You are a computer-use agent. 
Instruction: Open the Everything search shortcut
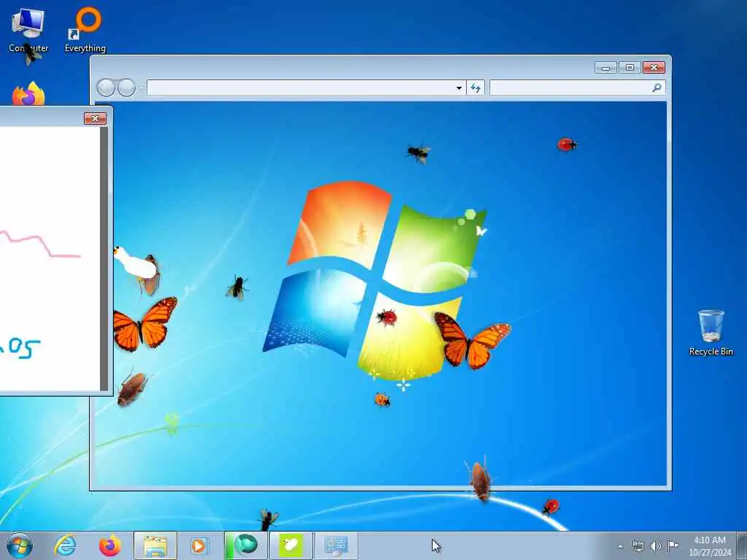click(85, 29)
